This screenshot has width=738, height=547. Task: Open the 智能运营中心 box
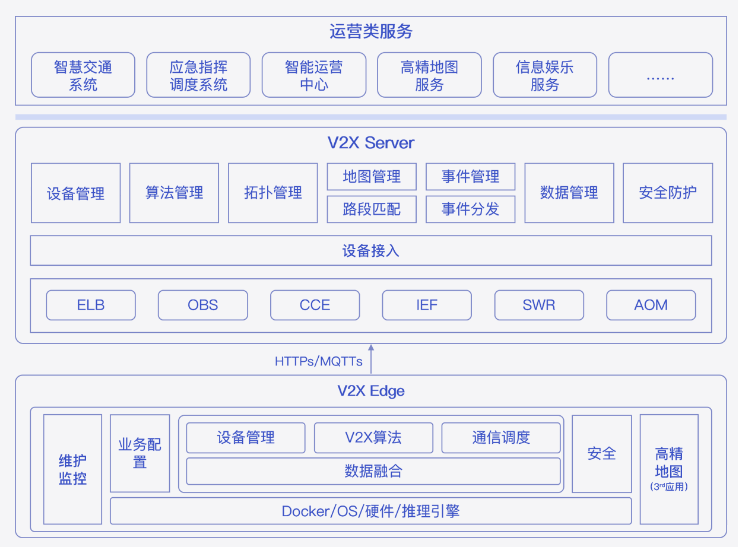[314, 75]
